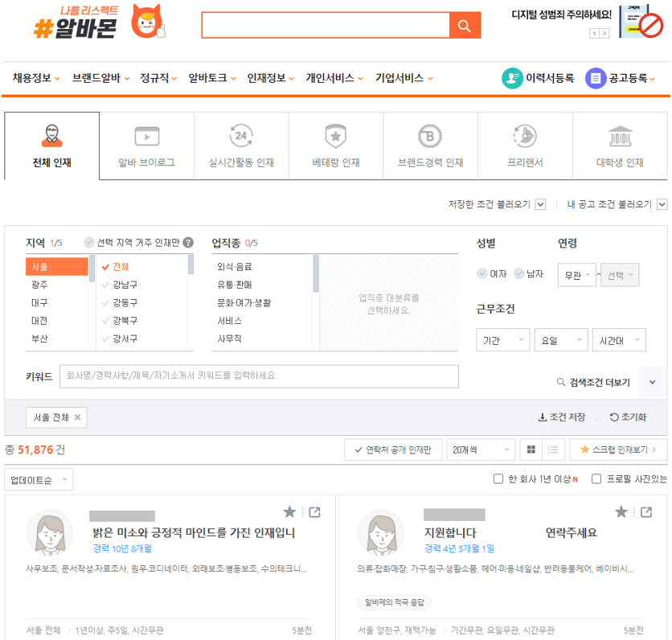Expand 검색조건 더보기 chevron
Screen dimensions: 672x640
pos(652,382)
